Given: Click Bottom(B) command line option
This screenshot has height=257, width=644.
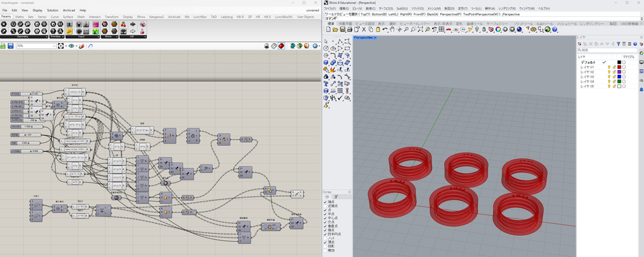Looking at the screenshot, I should (379, 14).
